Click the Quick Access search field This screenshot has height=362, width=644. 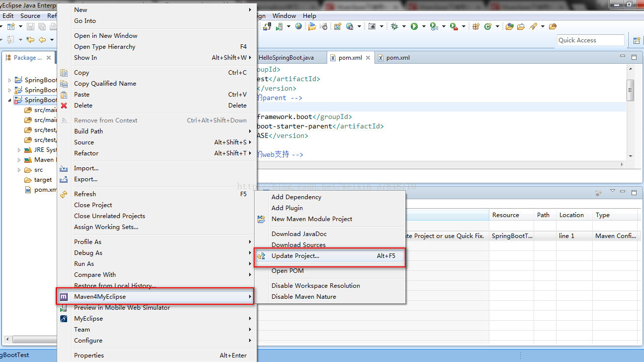pos(590,40)
